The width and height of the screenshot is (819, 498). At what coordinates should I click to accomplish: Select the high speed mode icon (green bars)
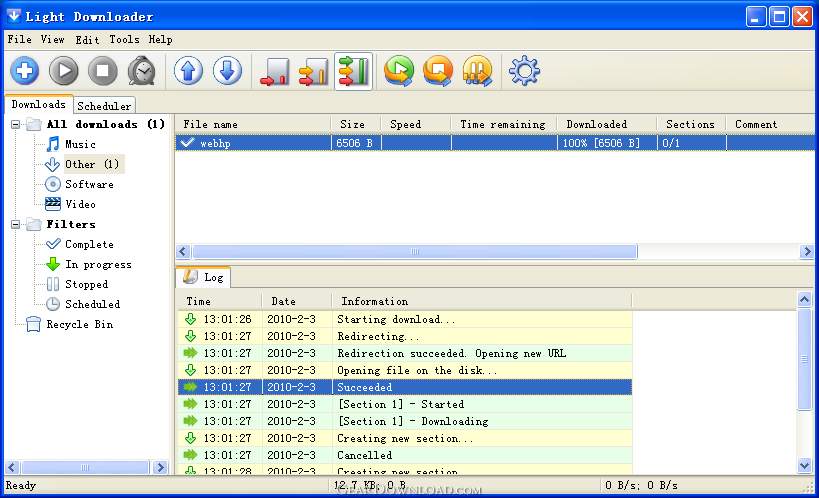click(x=354, y=71)
